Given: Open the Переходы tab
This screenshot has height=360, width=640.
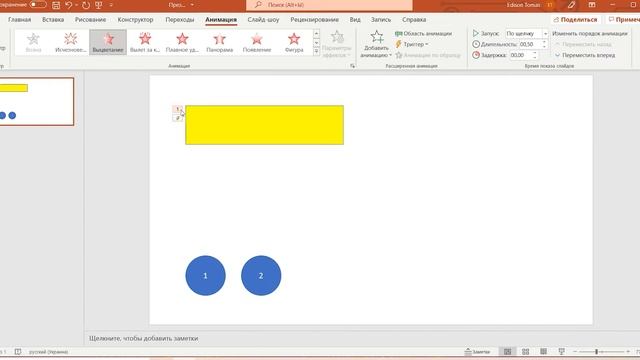Looking at the screenshot, I should click(x=180, y=20).
